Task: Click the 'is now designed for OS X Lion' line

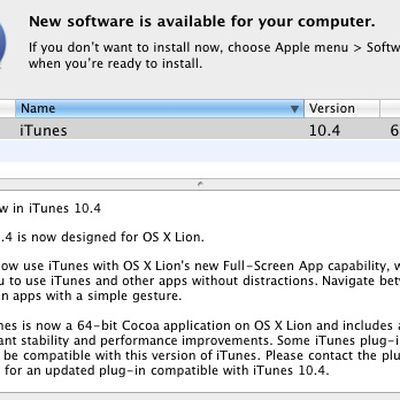Action: point(102,237)
